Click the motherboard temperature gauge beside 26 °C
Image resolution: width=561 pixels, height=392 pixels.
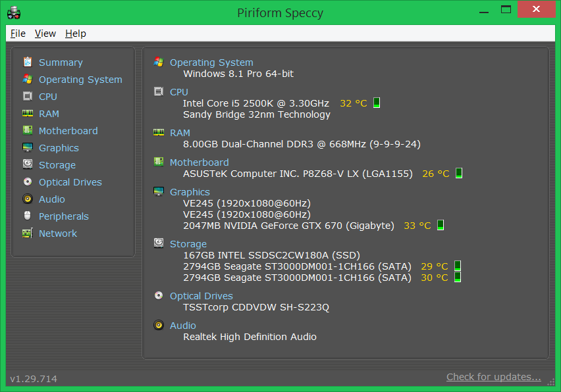pyautogui.click(x=459, y=174)
